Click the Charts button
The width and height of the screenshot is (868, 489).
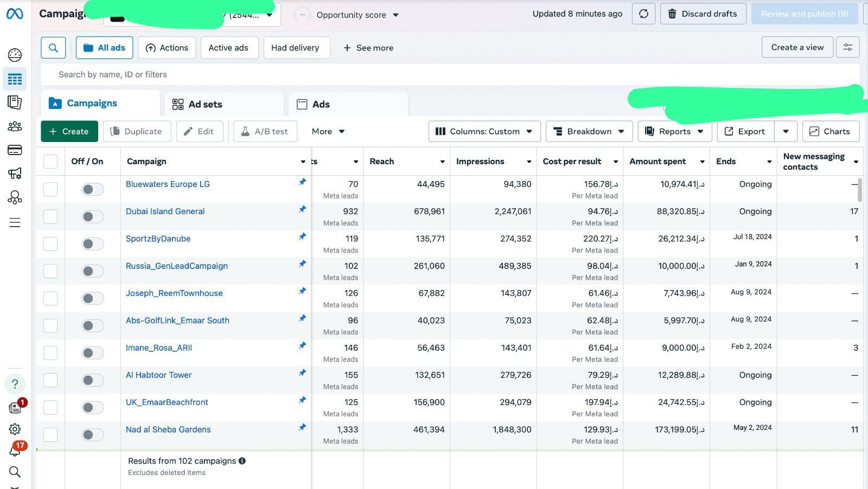(831, 131)
